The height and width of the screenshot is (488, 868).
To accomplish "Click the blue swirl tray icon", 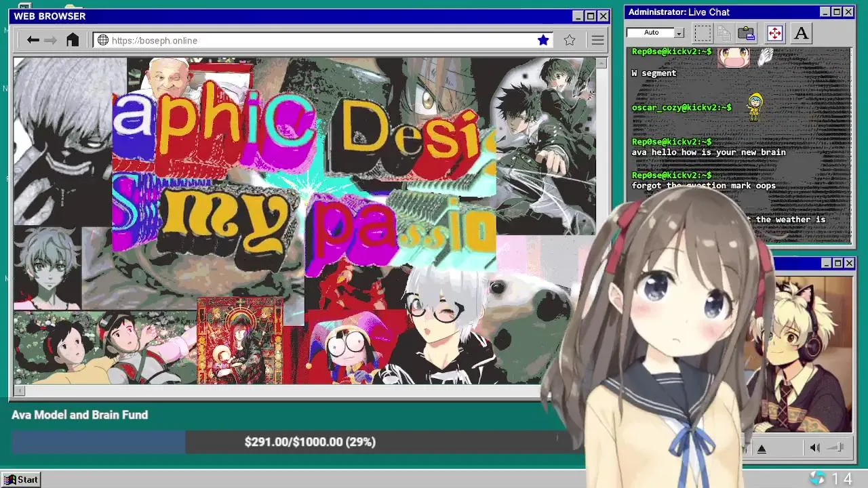I will [x=817, y=479].
